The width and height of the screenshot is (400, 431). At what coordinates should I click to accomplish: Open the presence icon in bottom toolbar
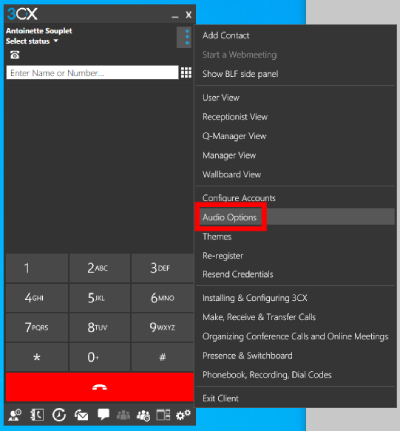(15, 415)
